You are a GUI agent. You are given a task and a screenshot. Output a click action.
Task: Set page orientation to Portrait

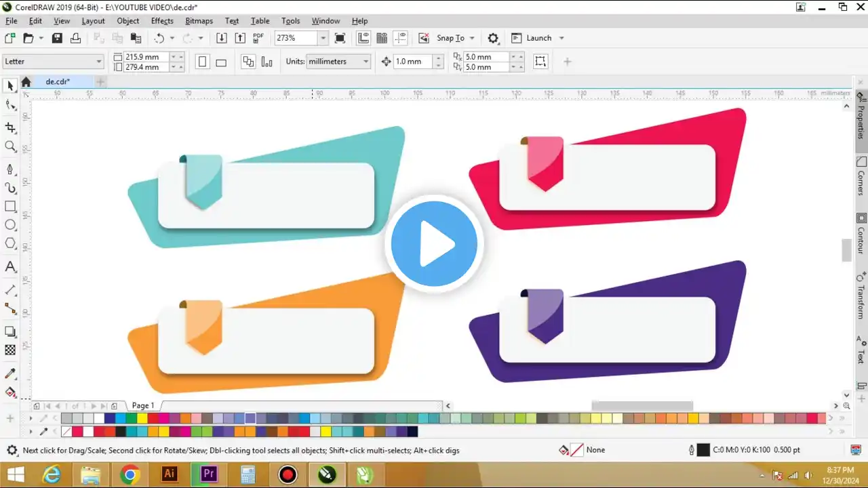pos(202,62)
